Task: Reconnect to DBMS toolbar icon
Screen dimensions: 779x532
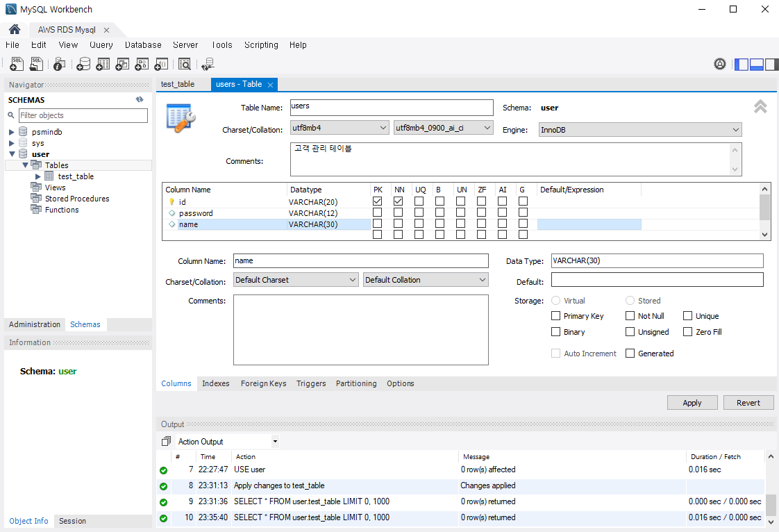Action: coord(208,64)
